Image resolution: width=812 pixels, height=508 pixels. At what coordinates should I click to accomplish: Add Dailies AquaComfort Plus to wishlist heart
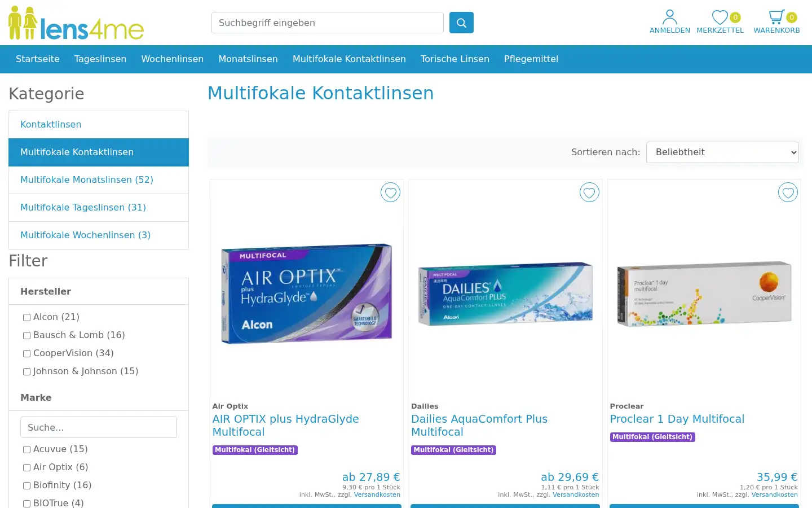point(589,192)
